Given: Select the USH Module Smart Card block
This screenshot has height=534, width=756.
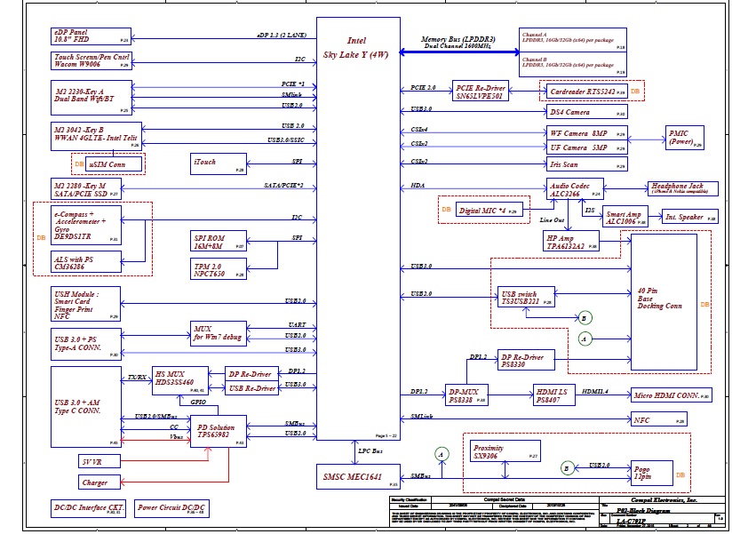Looking at the screenshot, I should (x=85, y=304).
